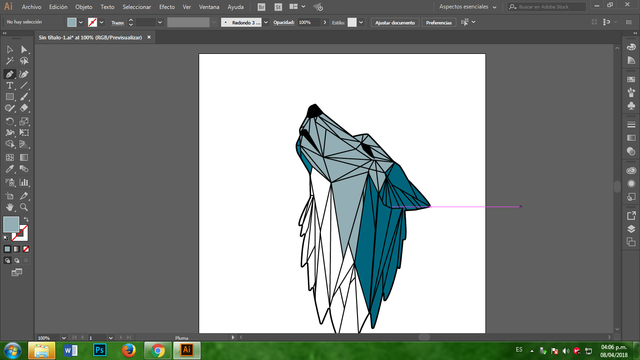Choose the Eyedropper tool

click(9, 169)
